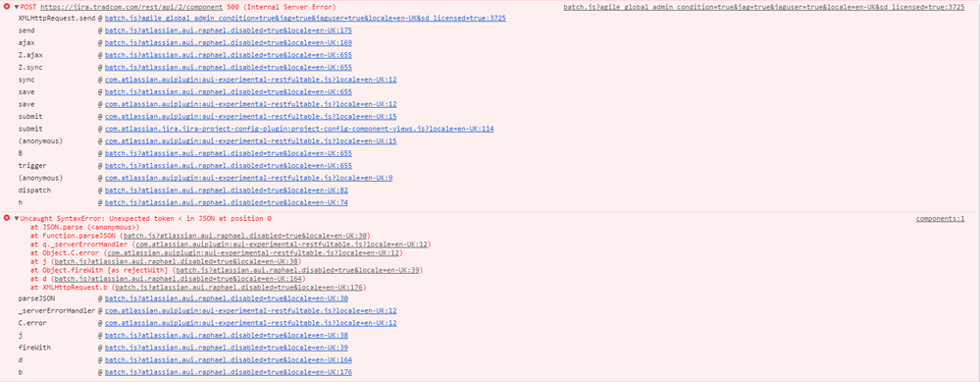Image resolution: width=980 pixels, height=382 pixels.
Task: Open the batch.js:175 link in the send row
Action: pyautogui.click(x=229, y=30)
